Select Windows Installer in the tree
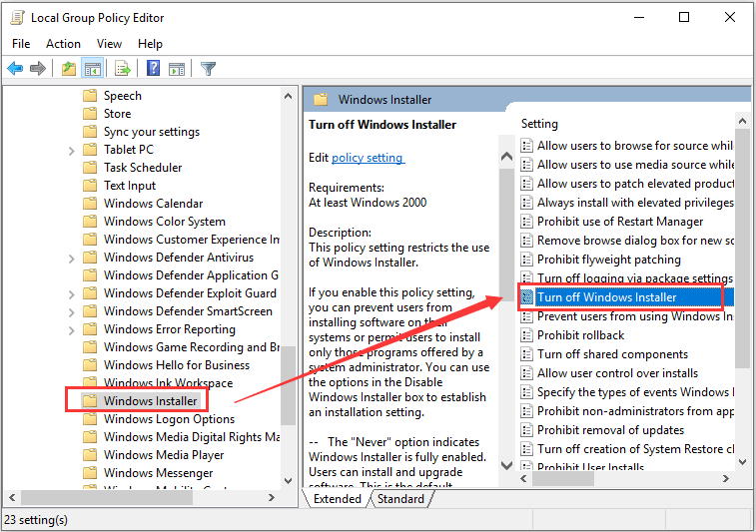 point(151,401)
